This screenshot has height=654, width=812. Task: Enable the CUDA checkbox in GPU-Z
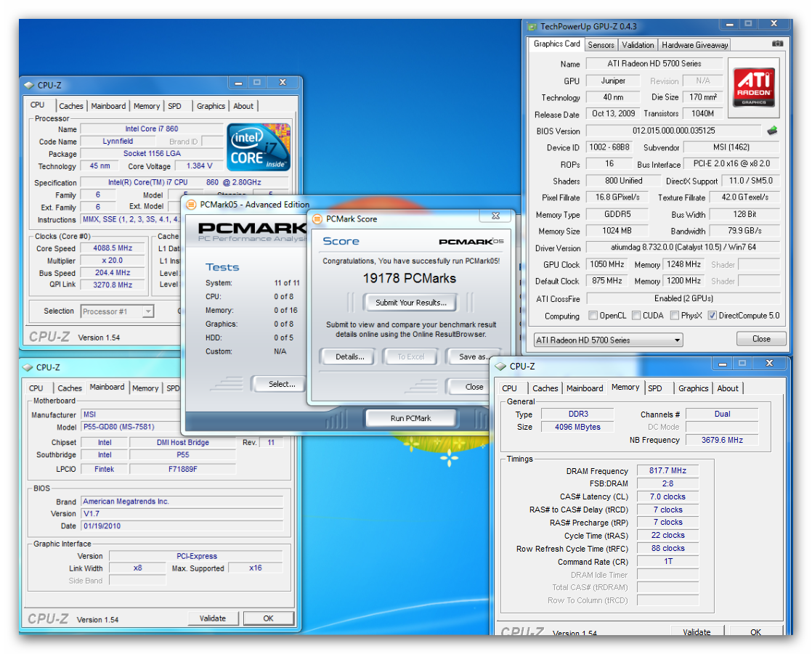636,316
